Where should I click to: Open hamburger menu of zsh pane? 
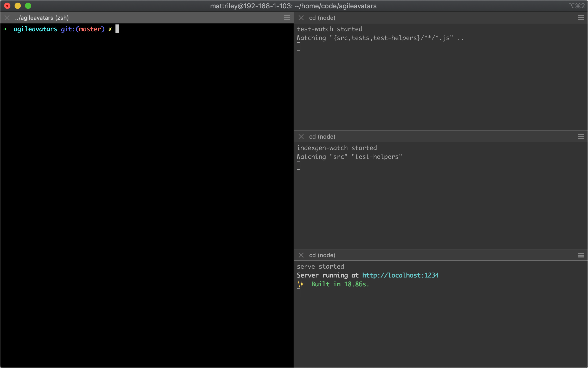(287, 18)
